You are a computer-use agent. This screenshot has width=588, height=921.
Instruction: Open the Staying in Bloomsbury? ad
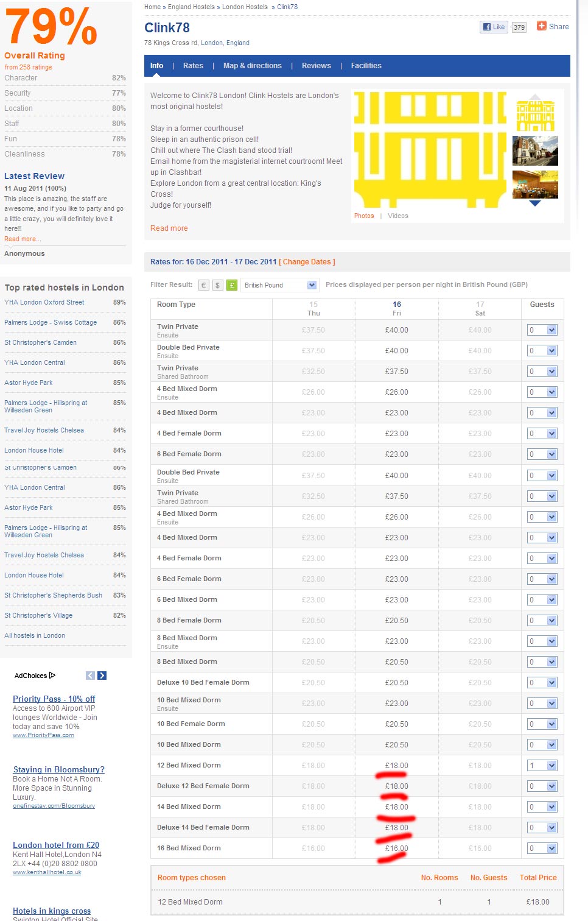point(58,769)
